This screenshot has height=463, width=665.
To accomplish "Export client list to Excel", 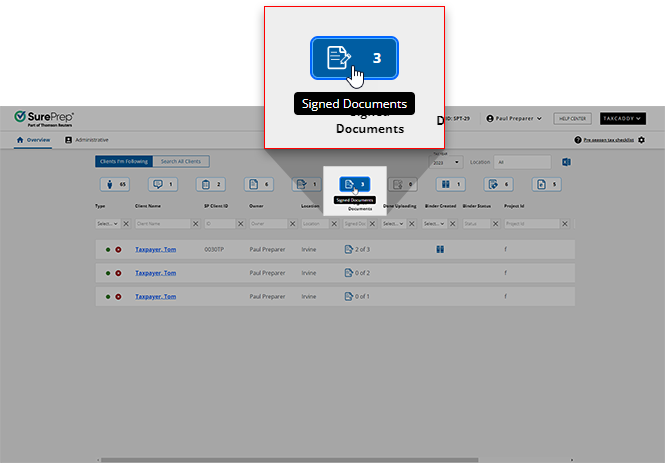I will [x=566, y=162].
